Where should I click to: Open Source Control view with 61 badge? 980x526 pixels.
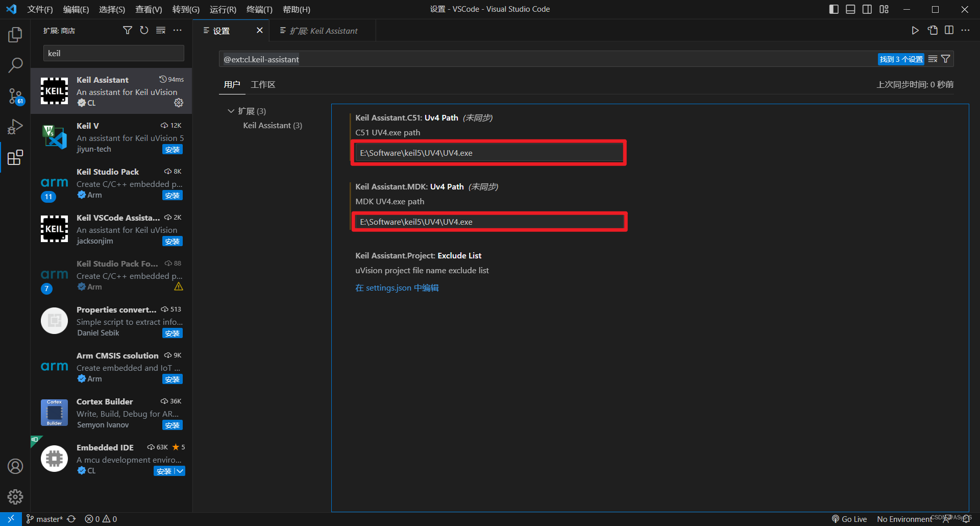tap(15, 96)
